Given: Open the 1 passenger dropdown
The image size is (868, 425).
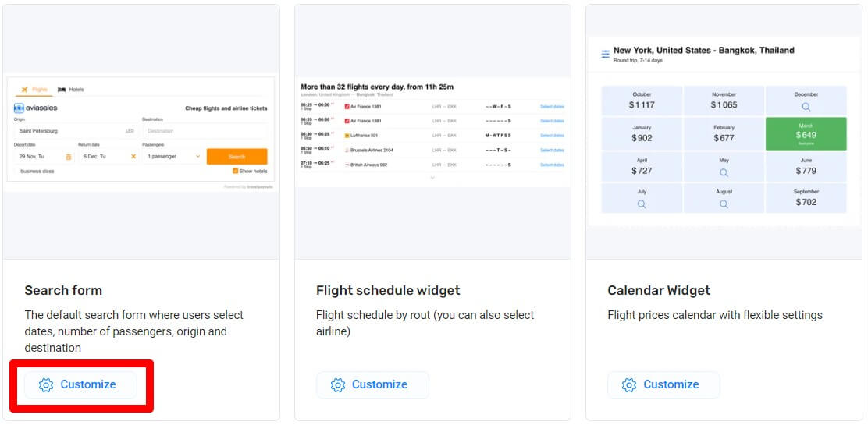Looking at the screenshot, I should [172, 157].
